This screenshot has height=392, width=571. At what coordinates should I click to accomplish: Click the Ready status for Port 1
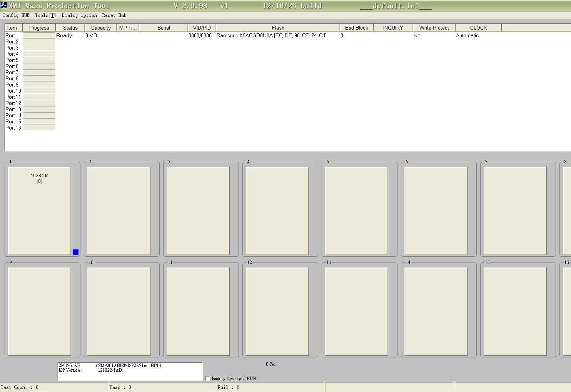click(x=64, y=35)
